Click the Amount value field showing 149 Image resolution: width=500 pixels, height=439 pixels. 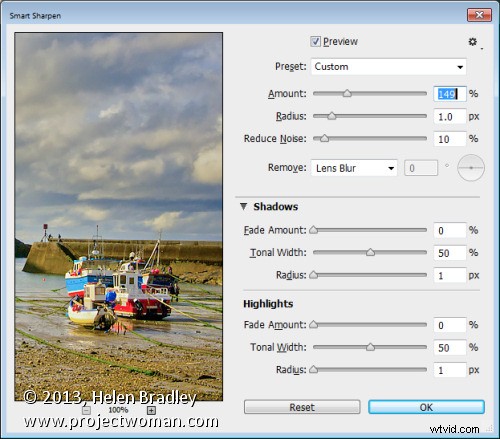pos(450,94)
